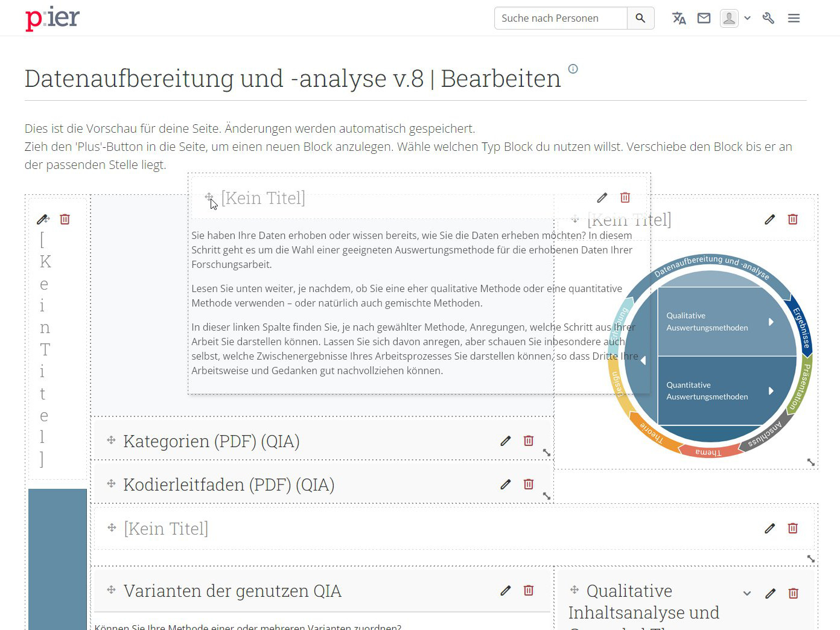The image size is (840, 630).
Task: Delete the top [Kein Titel] text block
Action: coord(625,197)
